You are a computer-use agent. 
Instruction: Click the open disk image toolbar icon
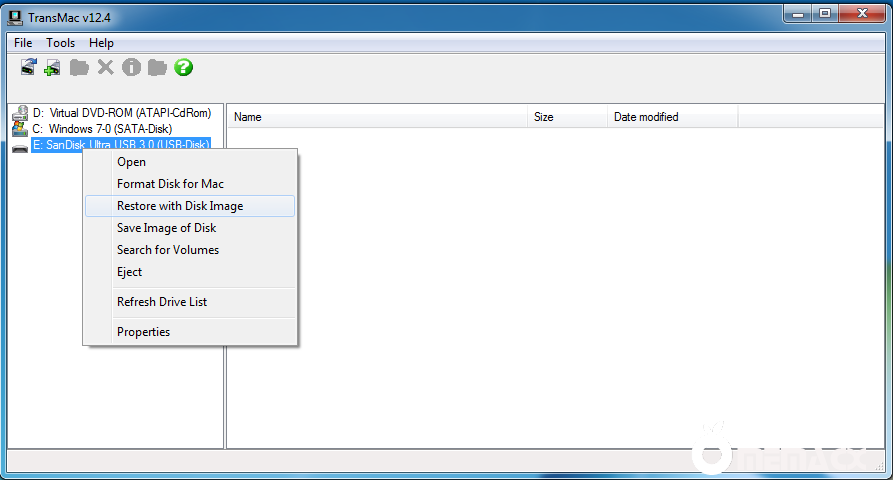tap(28, 67)
